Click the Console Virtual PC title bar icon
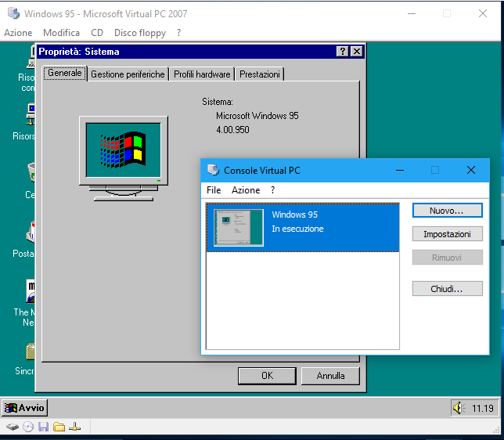The height and width of the screenshot is (440, 504). tap(213, 170)
